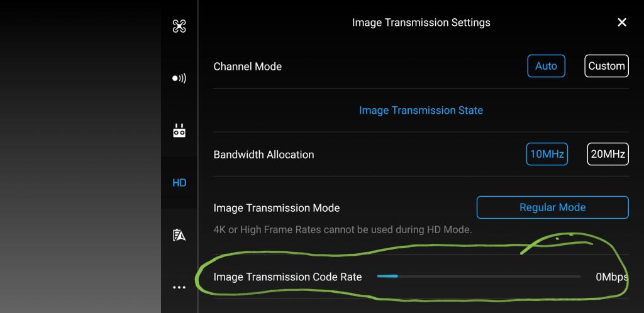Open general settings three-dots icon
The height and width of the screenshot is (313, 644).
click(x=179, y=287)
